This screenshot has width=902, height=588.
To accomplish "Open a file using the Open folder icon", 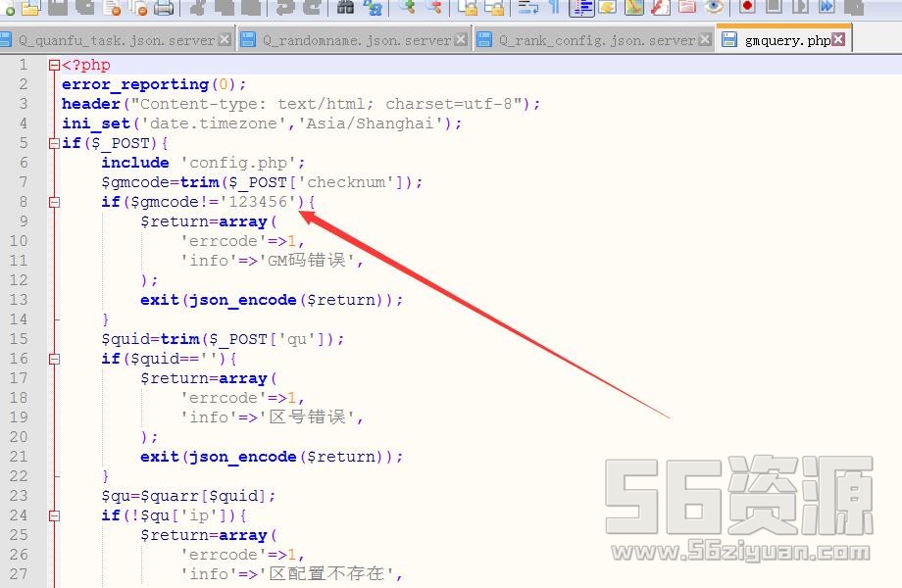I will pos(30,8).
